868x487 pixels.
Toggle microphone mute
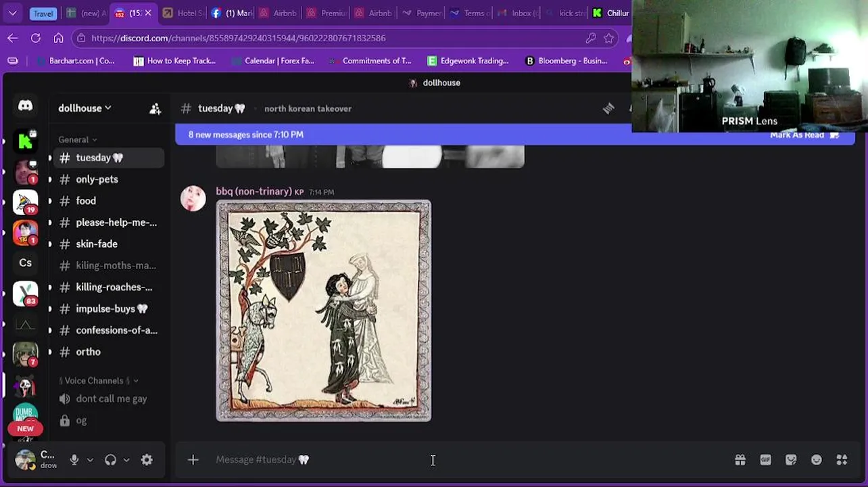pos(74,460)
